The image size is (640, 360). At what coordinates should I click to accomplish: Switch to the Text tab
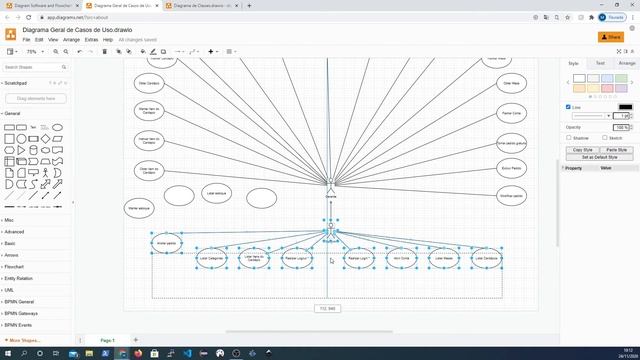600,63
